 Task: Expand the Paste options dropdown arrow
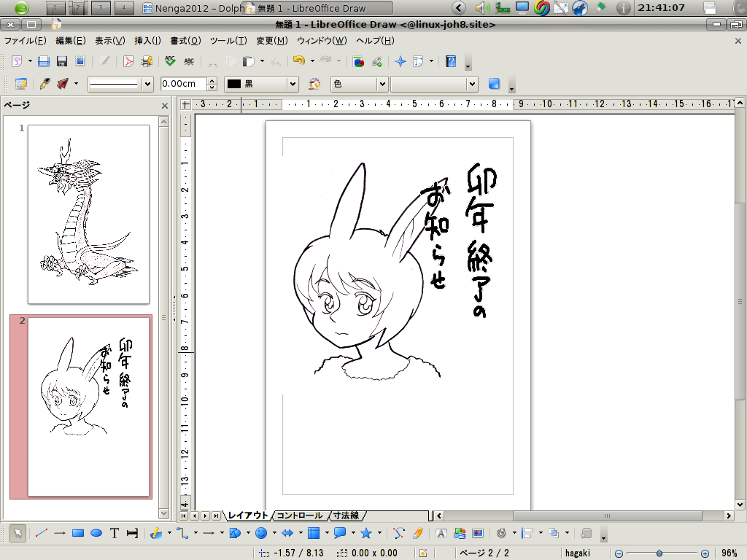[x=262, y=61]
